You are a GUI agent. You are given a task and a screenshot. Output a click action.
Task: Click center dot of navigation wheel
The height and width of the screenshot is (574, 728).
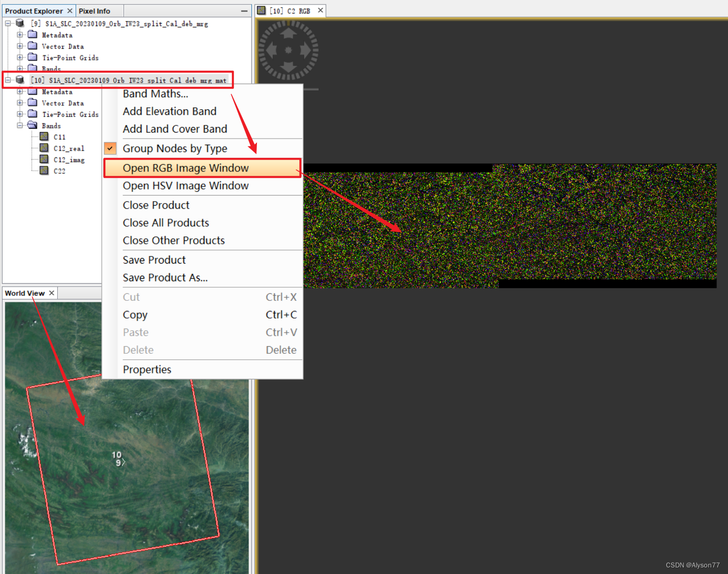(x=288, y=50)
